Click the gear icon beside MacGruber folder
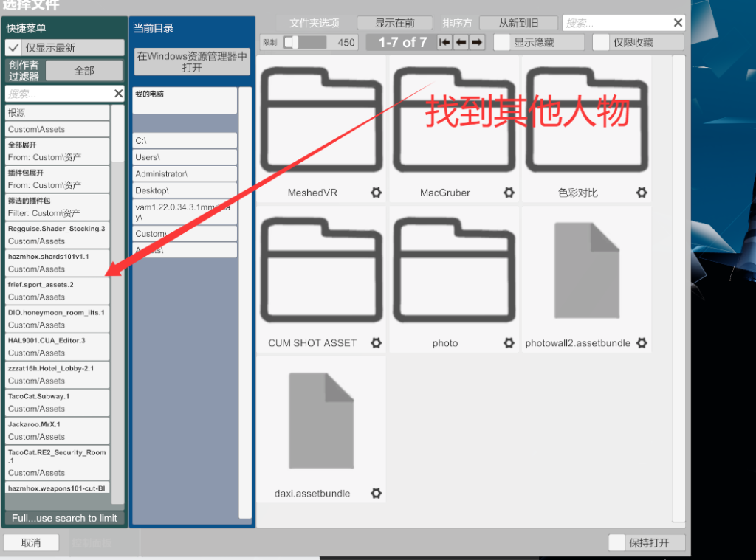756x560 pixels. point(509,193)
